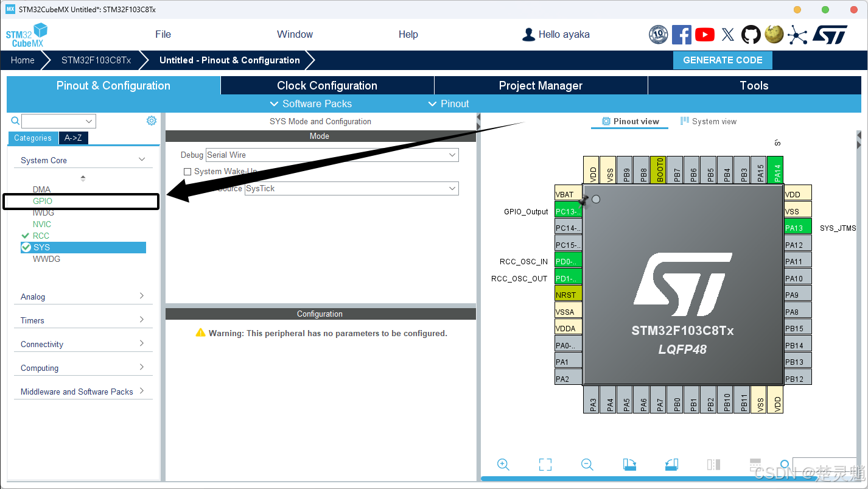
Task: Click the ST logo in the header
Action: [x=830, y=35]
